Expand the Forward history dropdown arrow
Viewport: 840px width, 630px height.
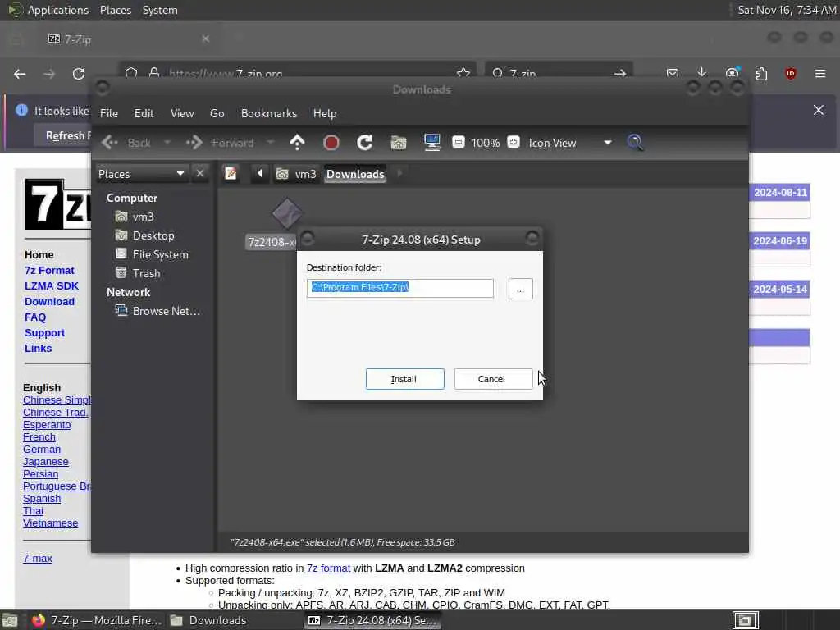[x=271, y=143]
